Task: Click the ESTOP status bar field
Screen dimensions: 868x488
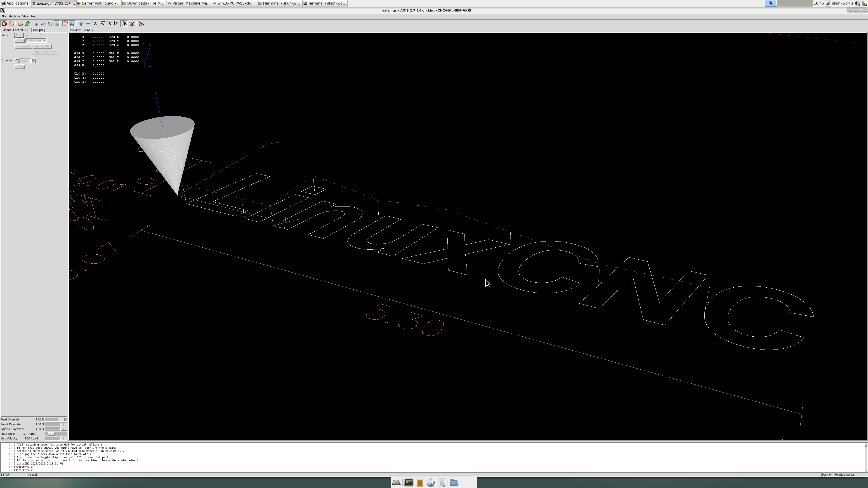Action: (x=13, y=474)
